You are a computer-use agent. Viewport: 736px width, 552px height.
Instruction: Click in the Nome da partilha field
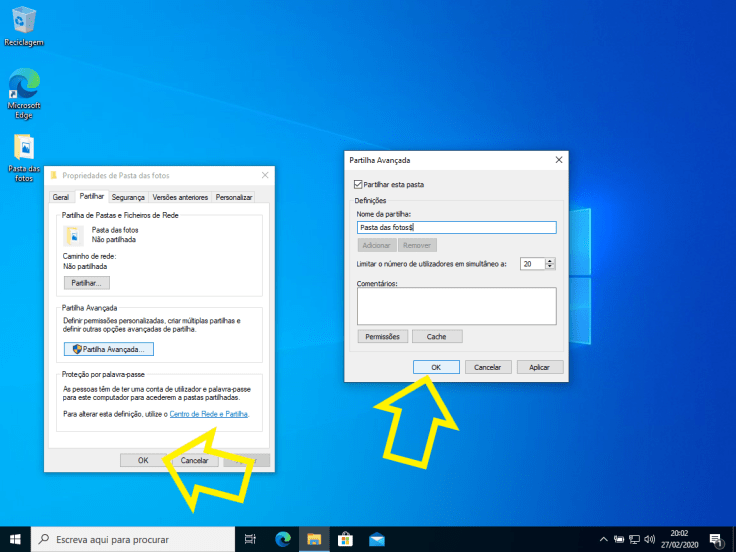coord(455,228)
